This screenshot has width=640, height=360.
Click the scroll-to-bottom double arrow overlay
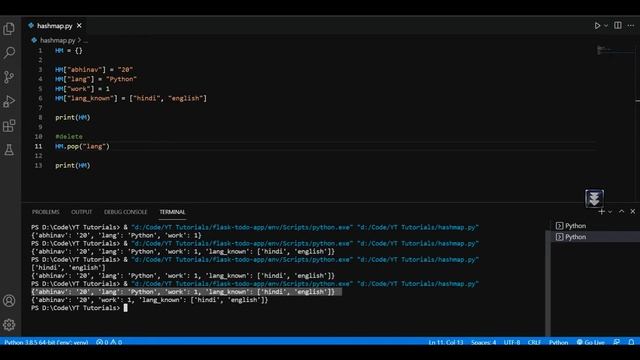(x=594, y=199)
